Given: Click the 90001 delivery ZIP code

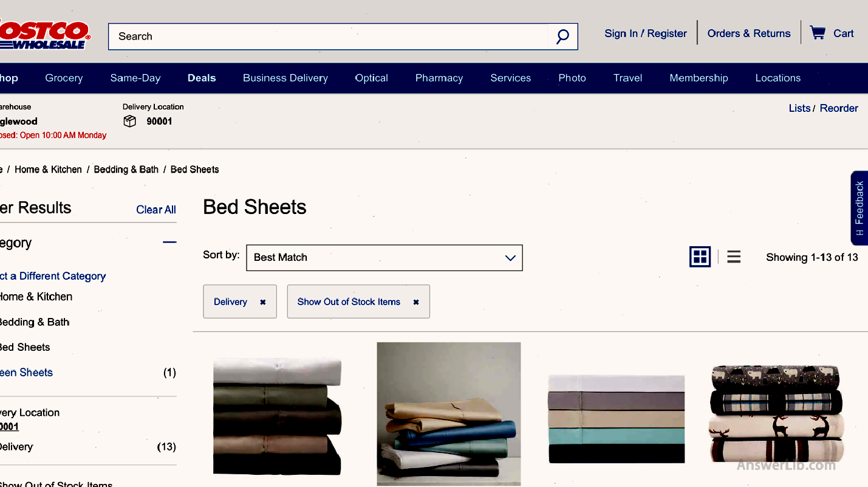Looking at the screenshot, I should pos(159,122).
